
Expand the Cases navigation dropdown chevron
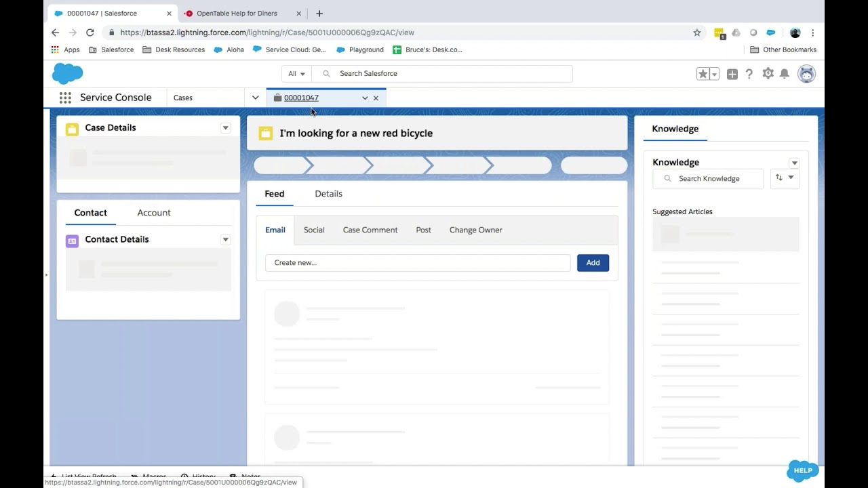(x=256, y=98)
